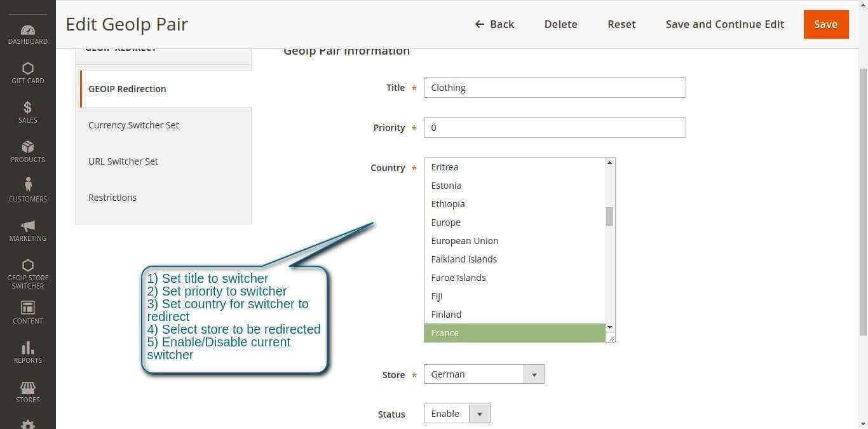Image resolution: width=868 pixels, height=429 pixels.
Task: Go to Products box icon
Action: pos(28,147)
